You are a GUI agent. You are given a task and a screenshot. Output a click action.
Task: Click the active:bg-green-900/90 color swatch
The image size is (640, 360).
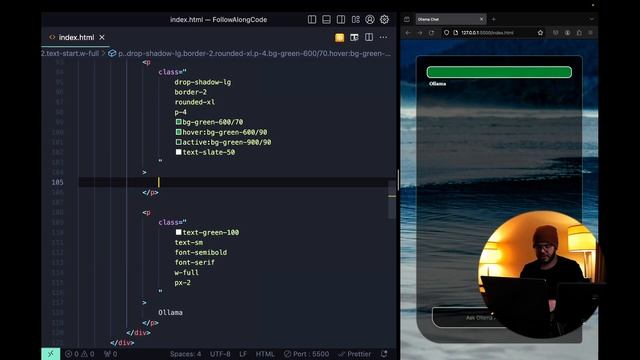tap(178, 142)
